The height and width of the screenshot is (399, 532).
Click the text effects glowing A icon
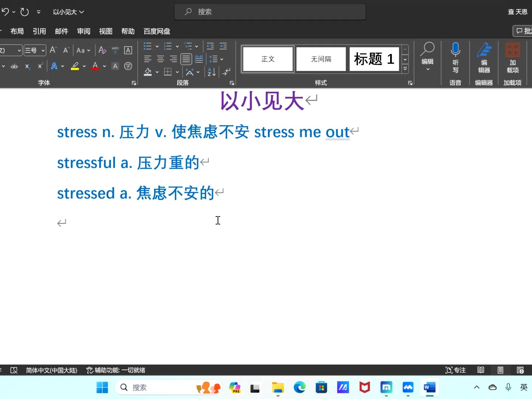(x=54, y=66)
